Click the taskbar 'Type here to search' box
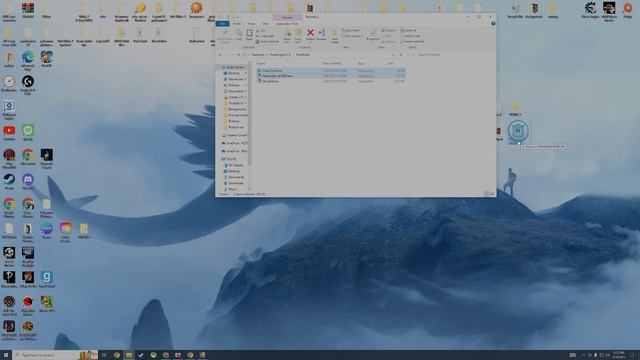 [55, 355]
